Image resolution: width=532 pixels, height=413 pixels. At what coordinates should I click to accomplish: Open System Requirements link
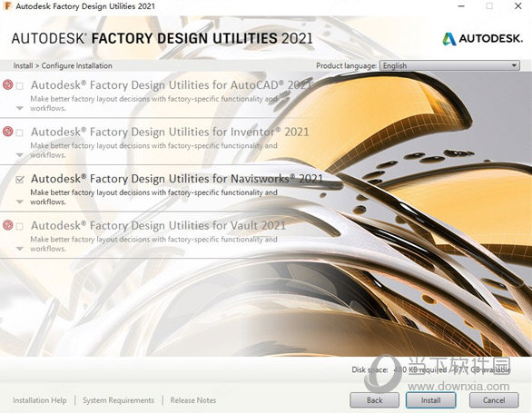pyautogui.click(x=118, y=400)
